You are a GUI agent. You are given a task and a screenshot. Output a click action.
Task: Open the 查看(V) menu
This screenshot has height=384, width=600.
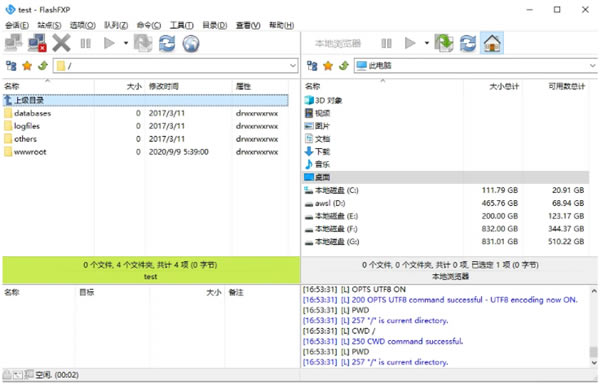pyautogui.click(x=248, y=25)
